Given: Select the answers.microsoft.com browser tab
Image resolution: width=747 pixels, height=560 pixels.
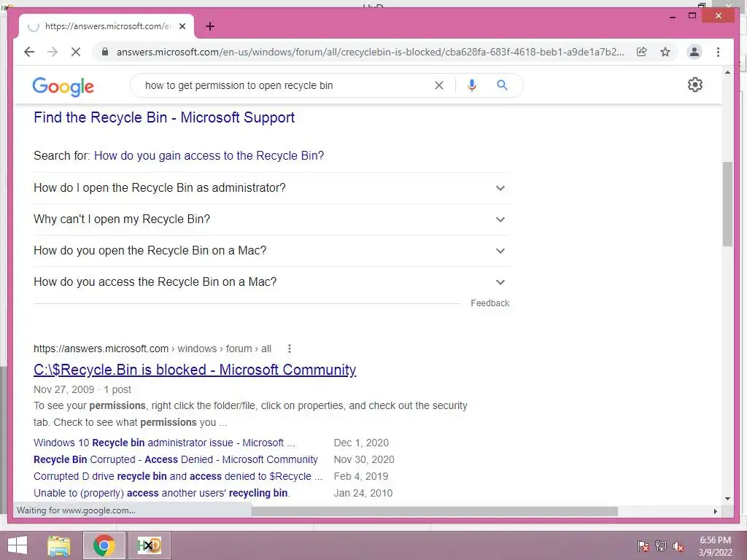Looking at the screenshot, I should click(107, 26).
